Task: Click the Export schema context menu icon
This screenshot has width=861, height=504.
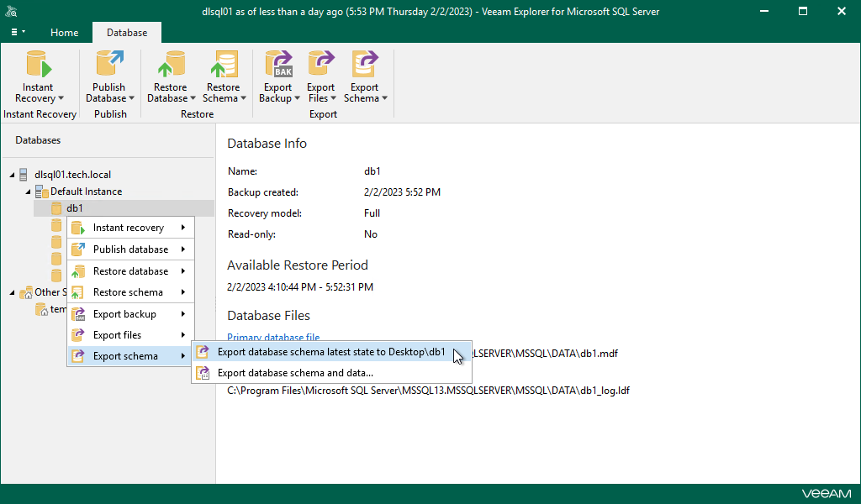Action: pyautogui.click(x=78, y=356)
